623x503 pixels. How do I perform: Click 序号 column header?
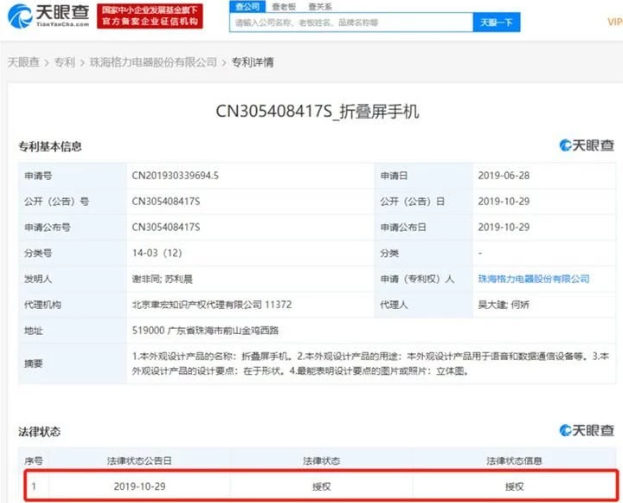(x=33, y=461)
